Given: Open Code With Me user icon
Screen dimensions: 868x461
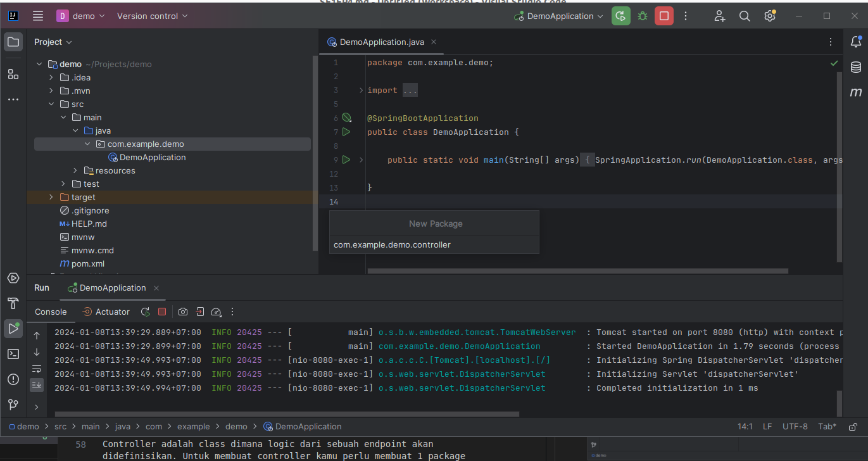Looking at the screenshot, I should [x=720, y=16].
